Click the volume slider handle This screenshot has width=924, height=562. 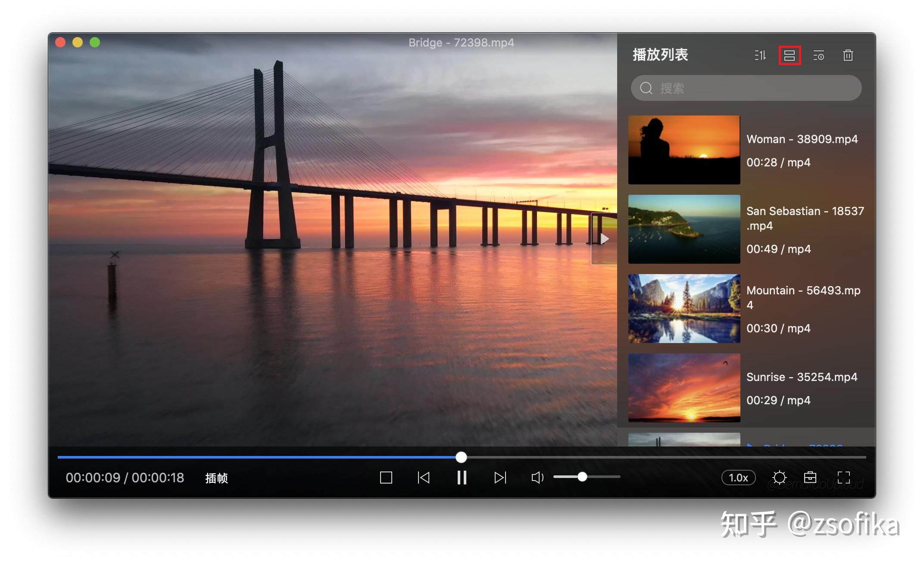(582, 477)
